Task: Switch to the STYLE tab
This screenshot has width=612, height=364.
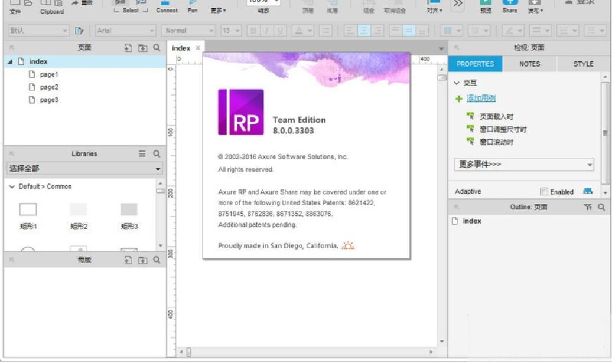Action: 582,63
